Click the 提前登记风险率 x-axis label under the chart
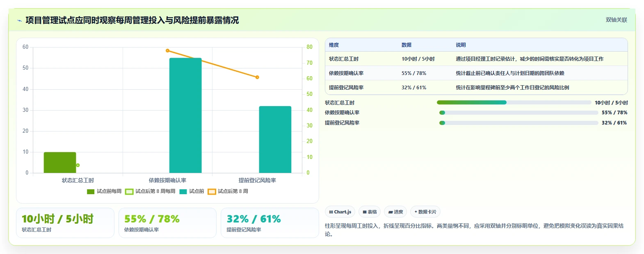This screenshot has height=254, width=644. pyautogui.click(x=257, y=180)
